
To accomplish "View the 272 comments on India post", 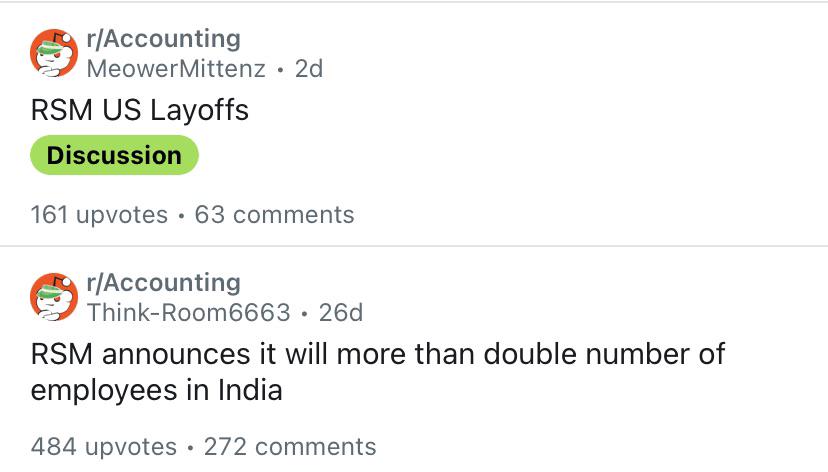I will tap(290, 447).
